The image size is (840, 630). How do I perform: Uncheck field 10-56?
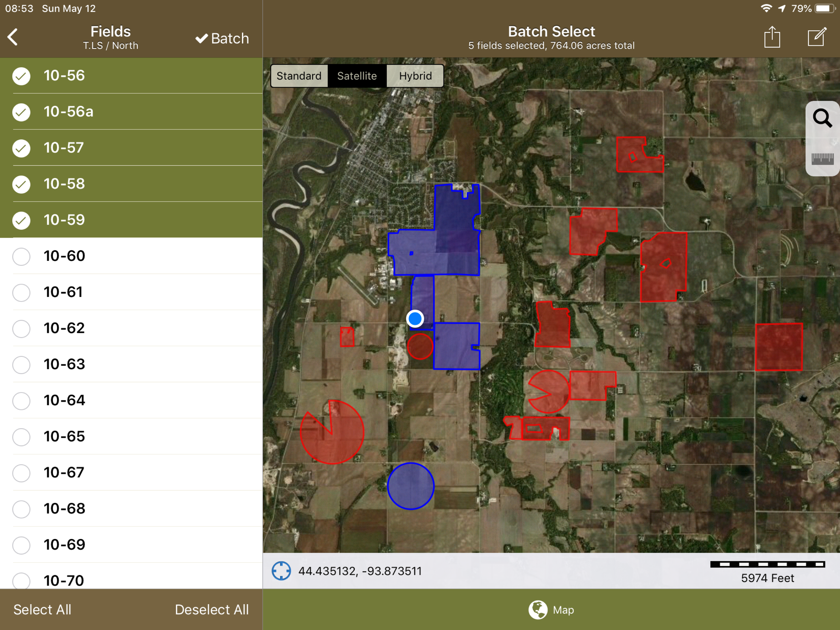[x=21, y=76]
